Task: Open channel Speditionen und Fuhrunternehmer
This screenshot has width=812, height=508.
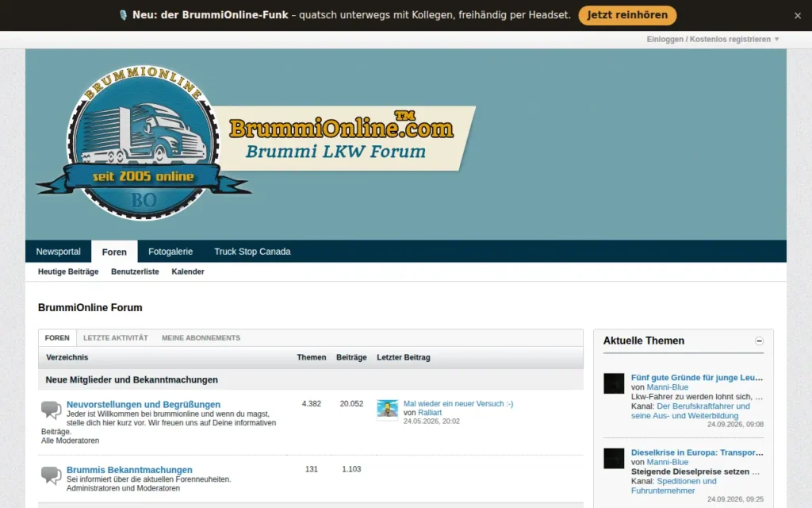Action: point(674,486)
